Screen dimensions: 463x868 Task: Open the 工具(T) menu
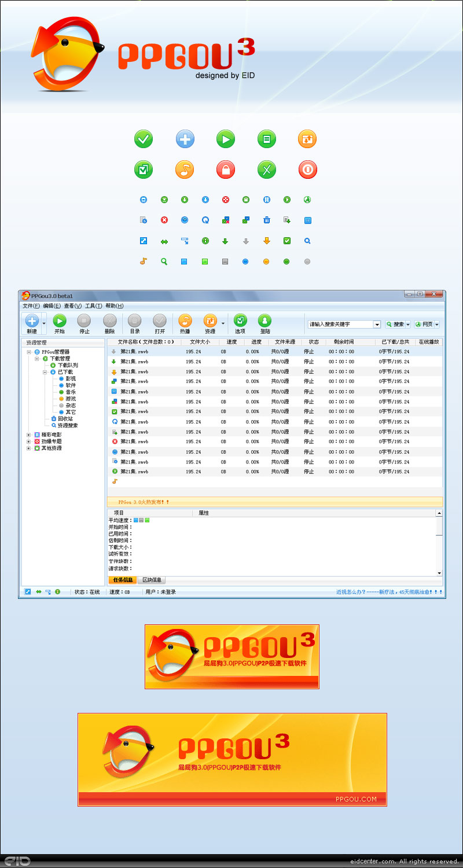click(x=94, y=306)
